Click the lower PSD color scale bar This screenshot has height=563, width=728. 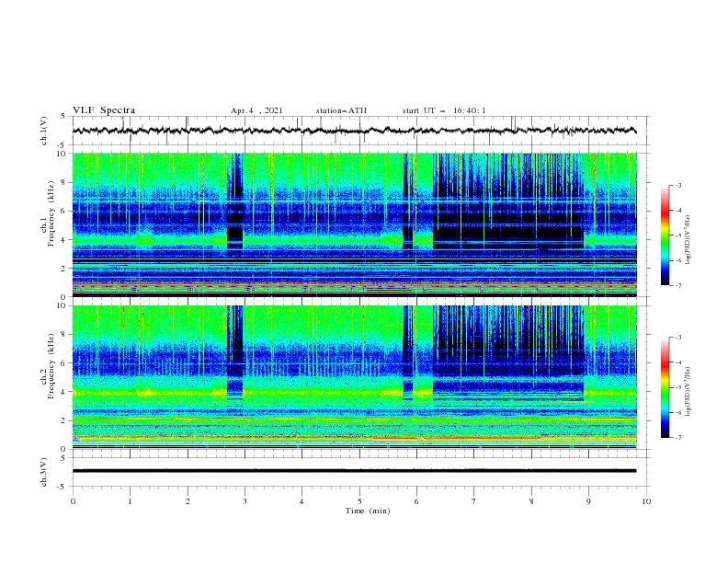click(665, 387)
